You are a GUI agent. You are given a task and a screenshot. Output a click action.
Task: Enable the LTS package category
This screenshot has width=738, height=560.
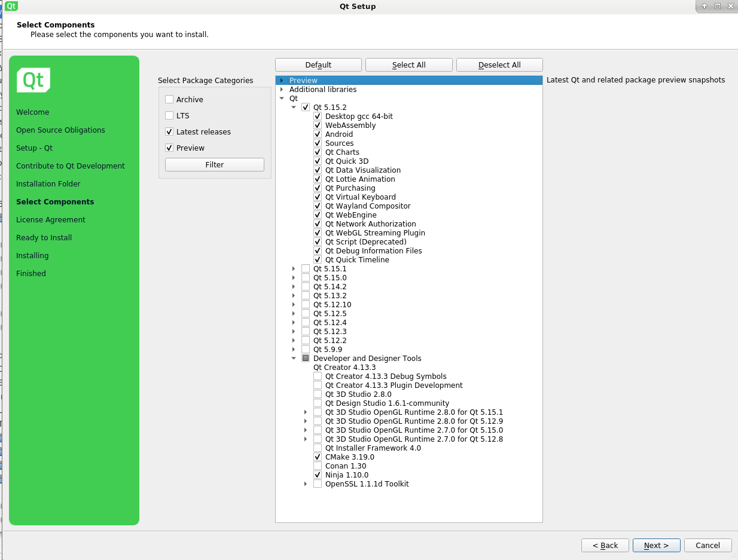pyautogui.click(x=169, y=116)
